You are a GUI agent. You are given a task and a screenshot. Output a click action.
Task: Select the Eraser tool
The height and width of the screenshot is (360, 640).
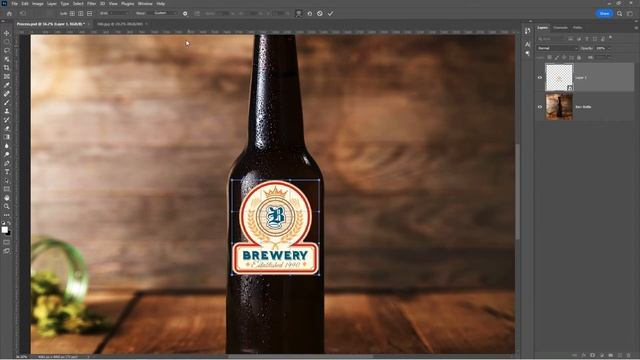[x=7, y=129]
